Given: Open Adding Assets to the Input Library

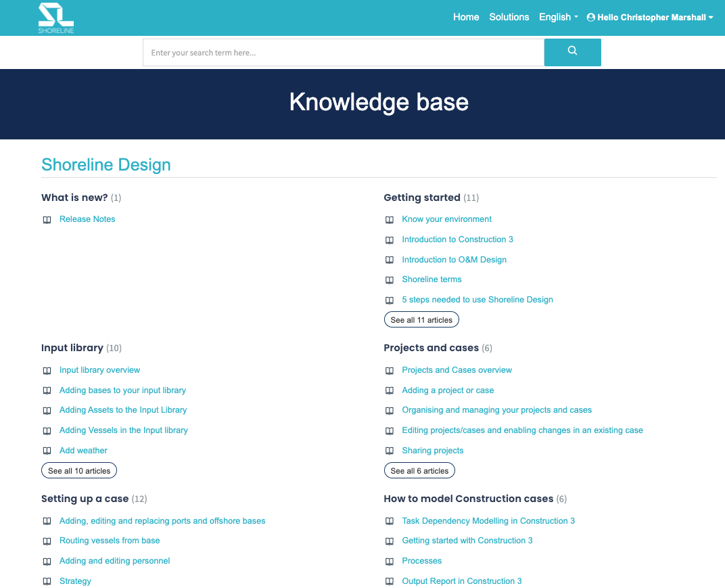Looking at the screenshot, I should coord(123,410).
